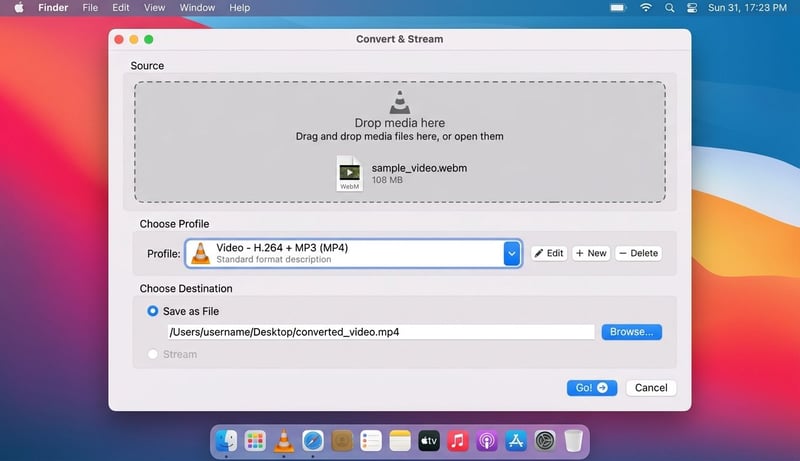Open Reminders from the Dock
800x461 pixels.
(x=371, y=440)
